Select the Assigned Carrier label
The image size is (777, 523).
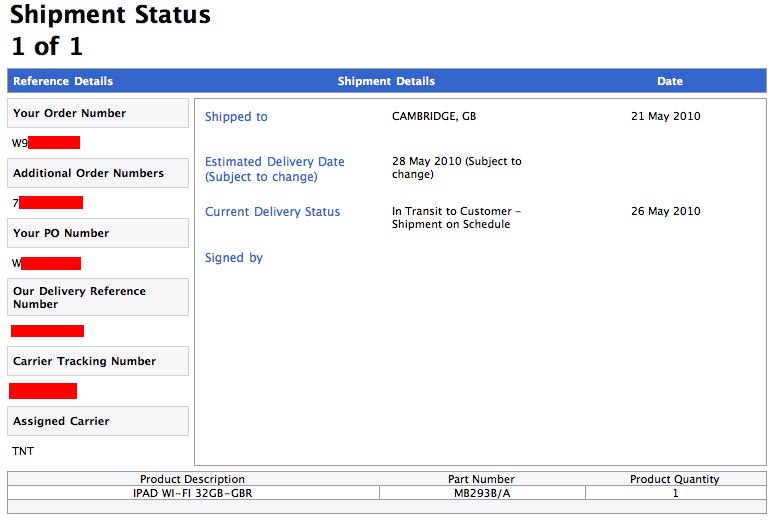click(61, 422)
